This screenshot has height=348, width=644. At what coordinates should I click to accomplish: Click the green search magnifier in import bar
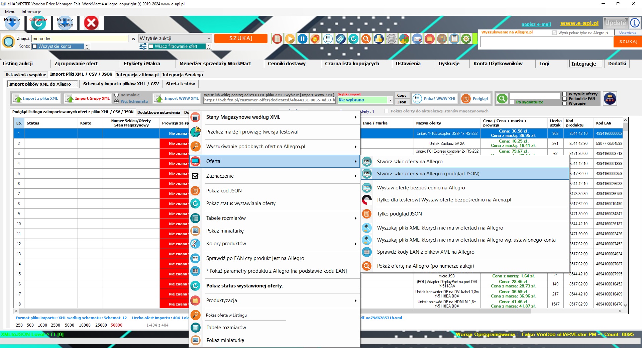point(502,98)
